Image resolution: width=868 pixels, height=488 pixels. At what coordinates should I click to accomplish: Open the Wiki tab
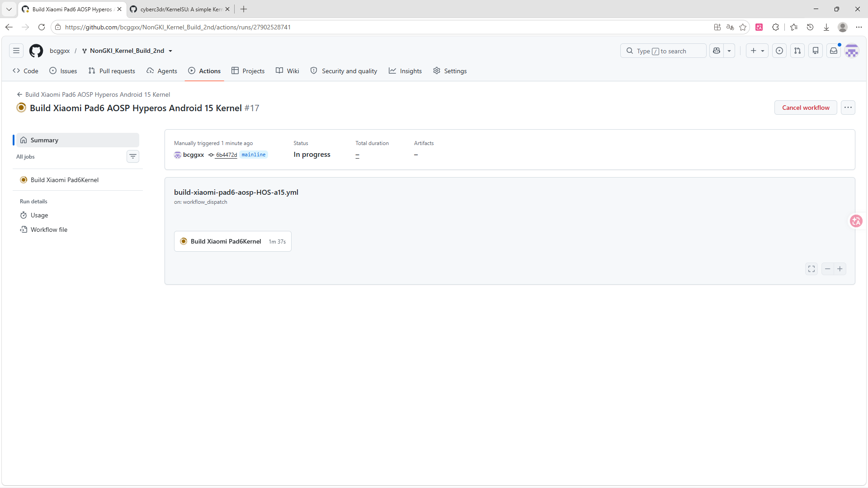[x=288, y=71]
